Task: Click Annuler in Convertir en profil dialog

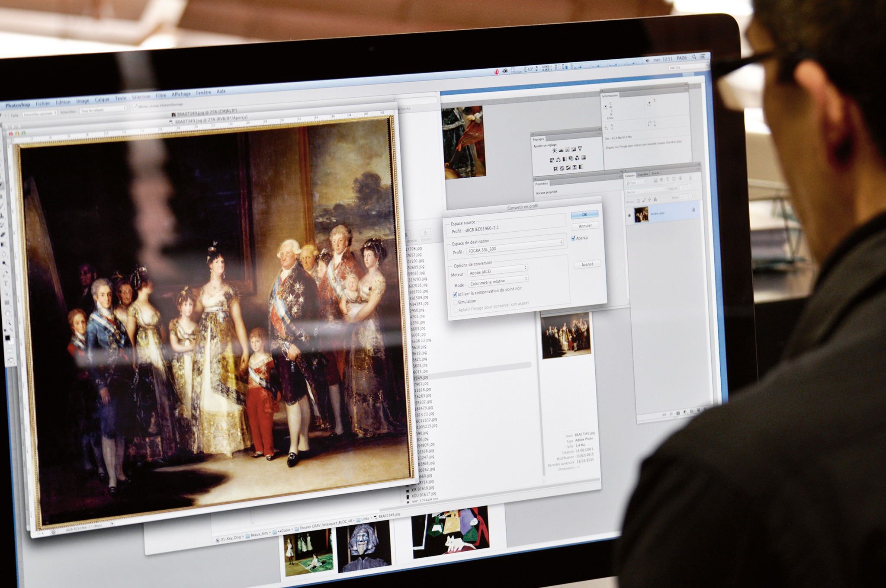Action: (x=585, y=226)
